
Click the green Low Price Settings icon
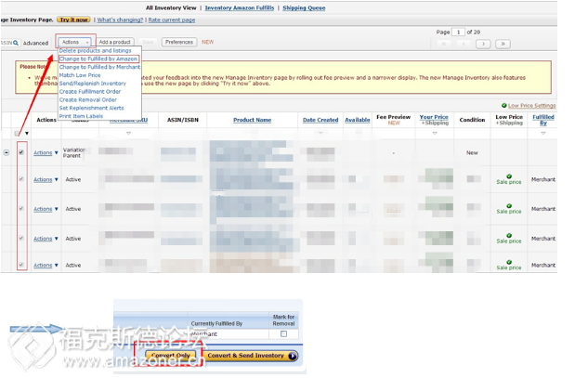(x=504, y=105)
